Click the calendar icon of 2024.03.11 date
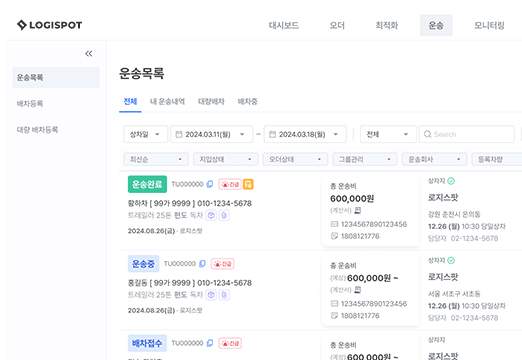This screenshot has height=360, width=522. 179,134
